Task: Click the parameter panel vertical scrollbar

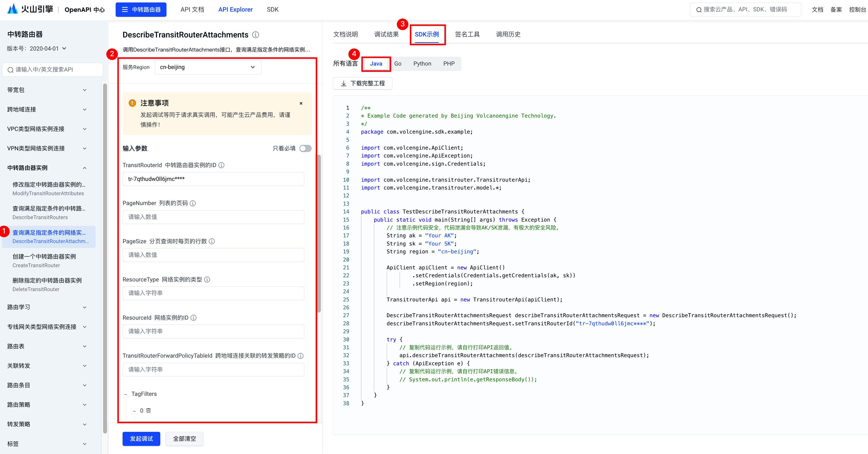Action: [319, 233]
